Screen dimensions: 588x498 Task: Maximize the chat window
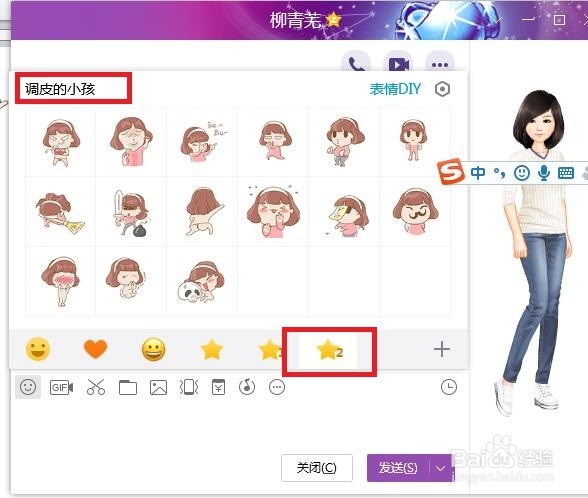[559, 20]
